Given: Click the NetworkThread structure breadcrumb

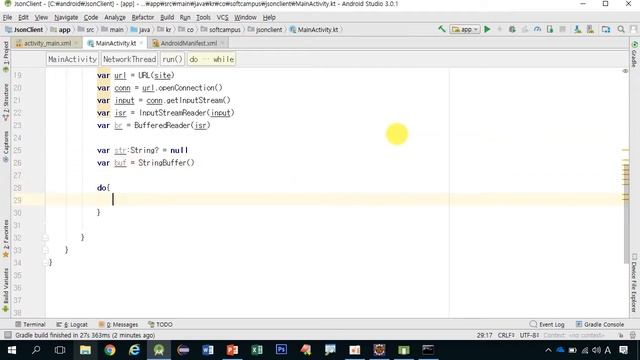Looking at the screenshot, I should pos(129,59).
